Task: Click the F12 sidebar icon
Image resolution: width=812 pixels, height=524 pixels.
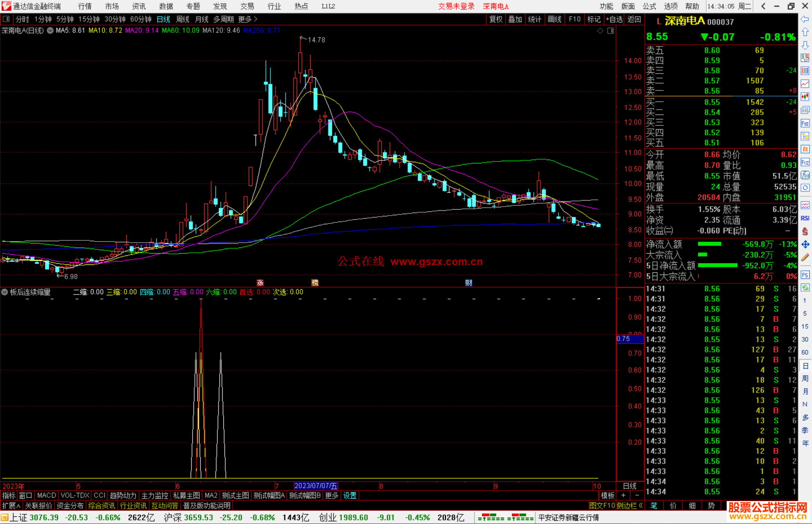Action: point(805,162)
